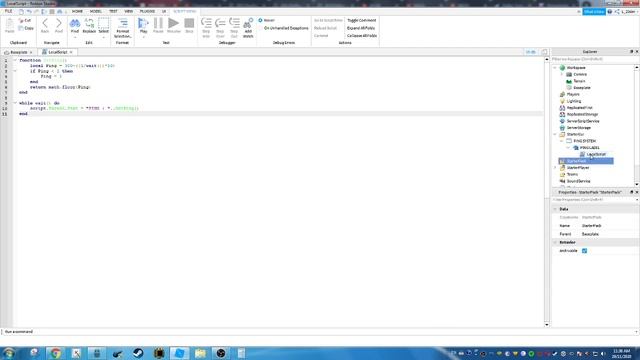
Task: Switch to the HOME ribbon tab
Action: pyautogui.click(x=77, y=11)
